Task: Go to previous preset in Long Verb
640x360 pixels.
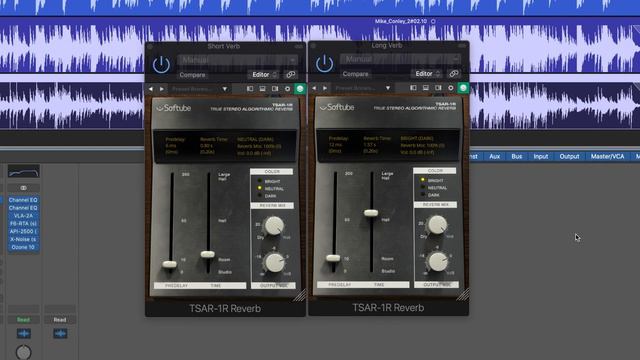Action: click(x=314, y=88)
